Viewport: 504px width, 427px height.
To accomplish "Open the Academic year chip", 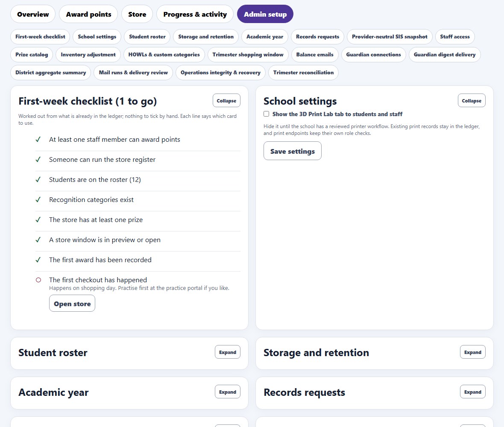I will 265,37.
